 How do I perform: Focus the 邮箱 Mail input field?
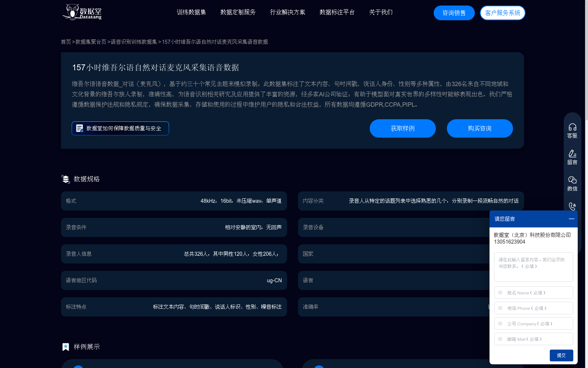(534, 339)
